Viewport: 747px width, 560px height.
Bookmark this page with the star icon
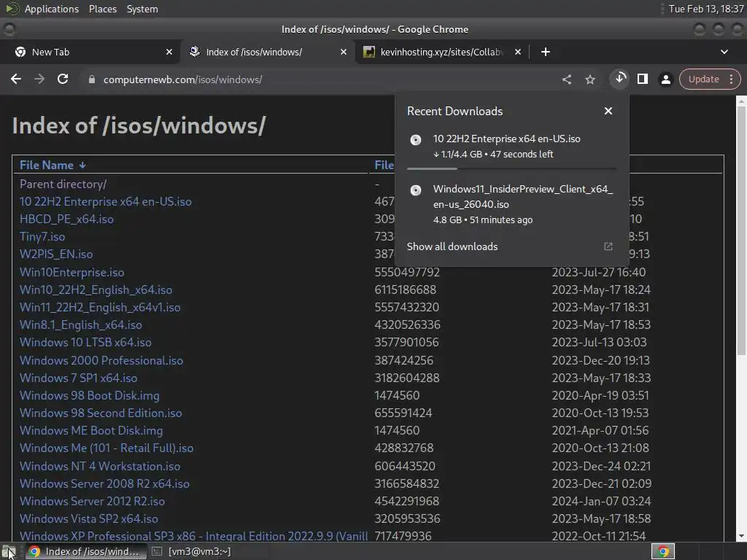coord(589,79)
